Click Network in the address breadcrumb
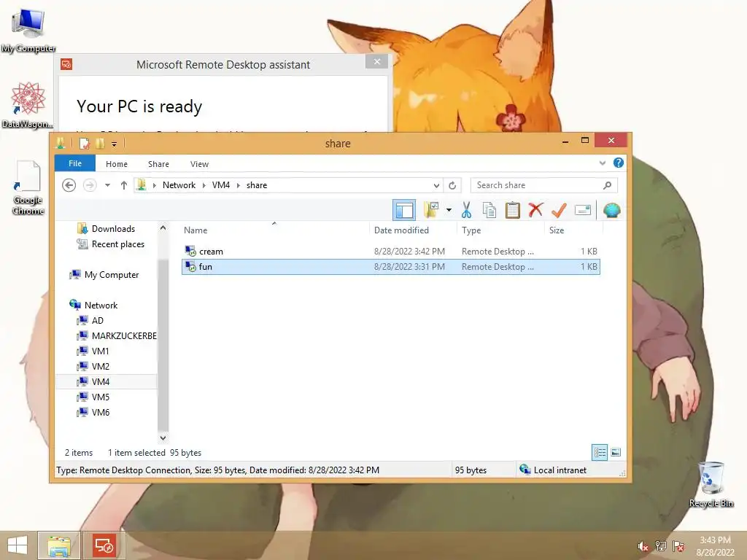This screenshot has width=747, height=560. click(179, 185)
